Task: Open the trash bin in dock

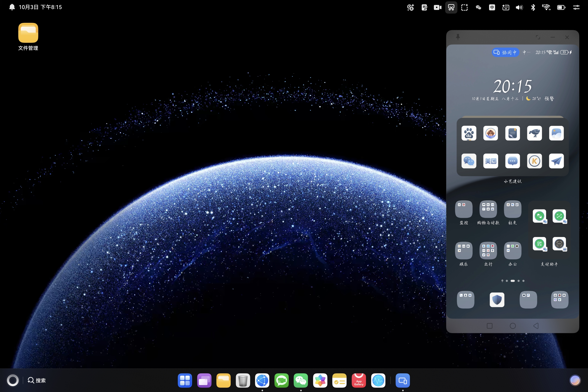Action: (243, 380)
